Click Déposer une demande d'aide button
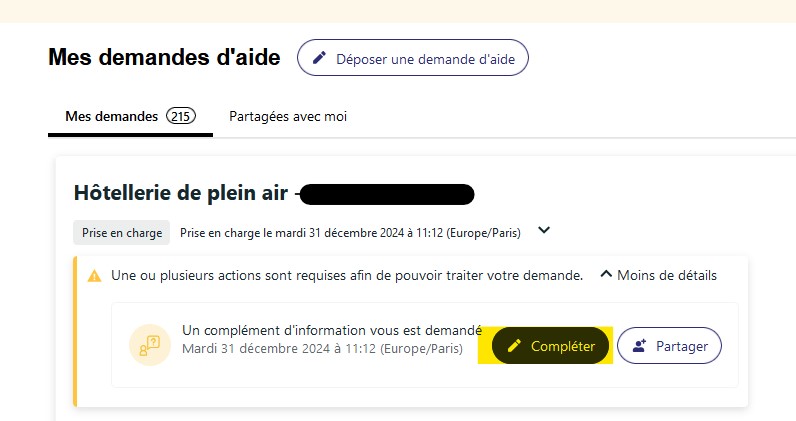 click(413, 58)
